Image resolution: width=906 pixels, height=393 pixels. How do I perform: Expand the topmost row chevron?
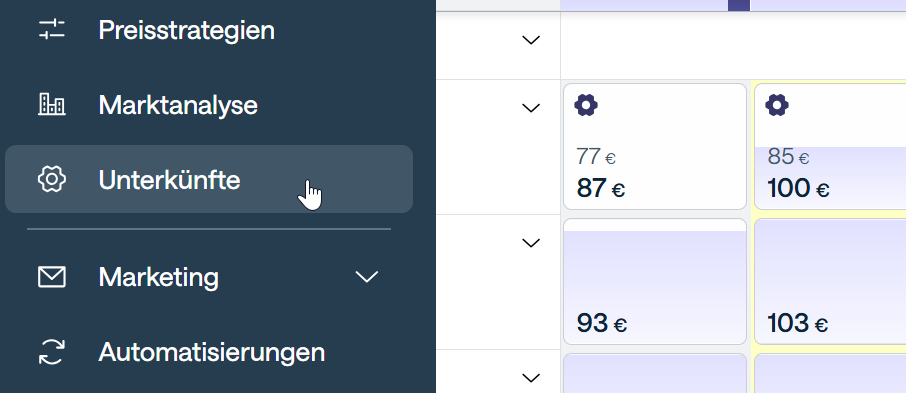(x=530, y=40)
